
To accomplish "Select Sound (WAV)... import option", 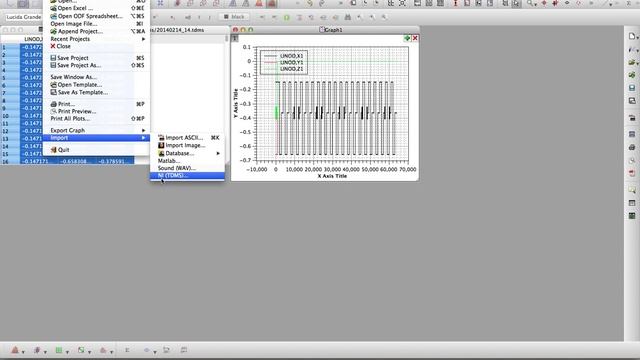I will 187,168.
